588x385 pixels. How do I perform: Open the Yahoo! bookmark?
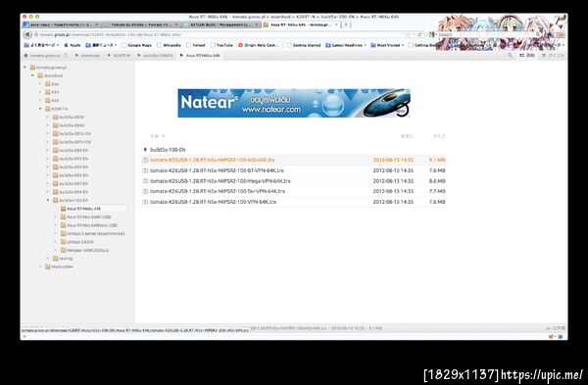point(196,45)
